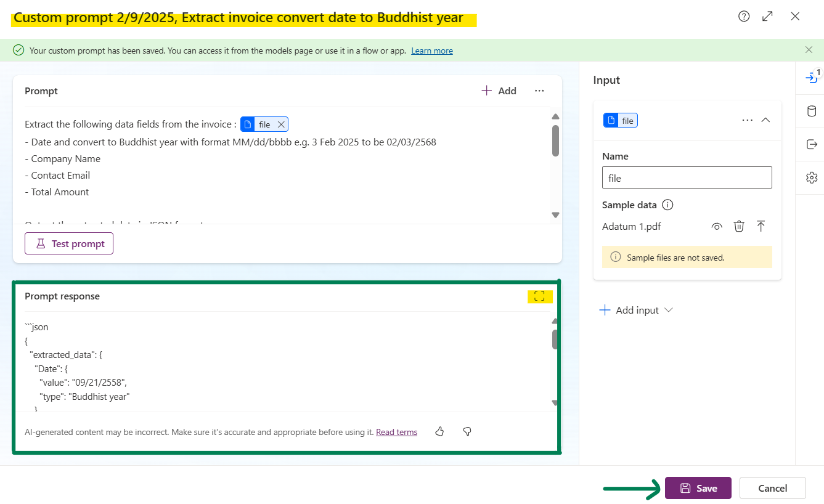The width and height of the screenshot is (824, 504).
Task: Open the Learn more link in the banner
Action: [431, 51]
